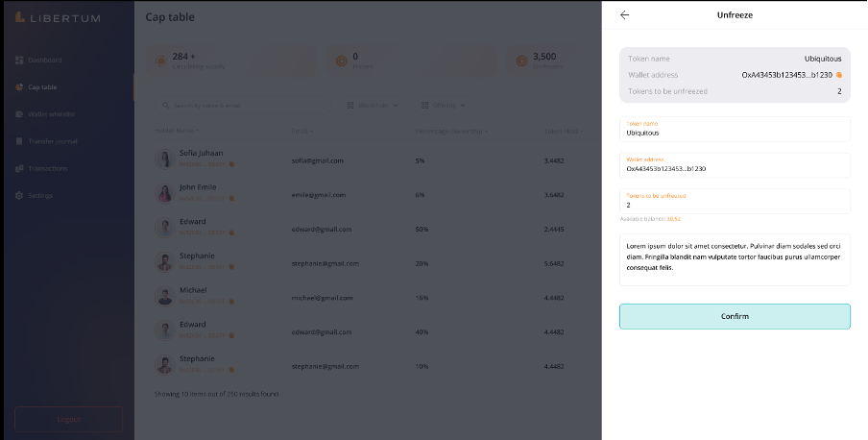Click the Logout button
Screen dimensions: 868x440
tap(68, 419)
